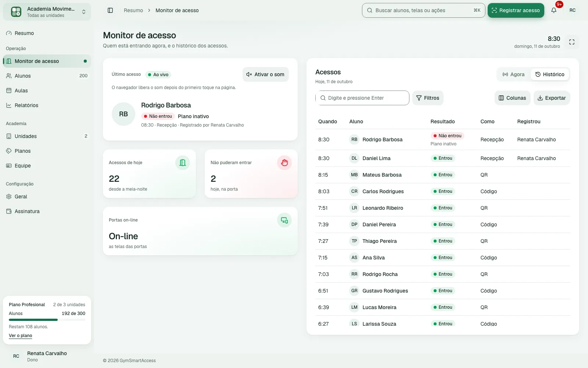
Task: Click the Acessos de hoje door icon
Action: tap(183, 163)
